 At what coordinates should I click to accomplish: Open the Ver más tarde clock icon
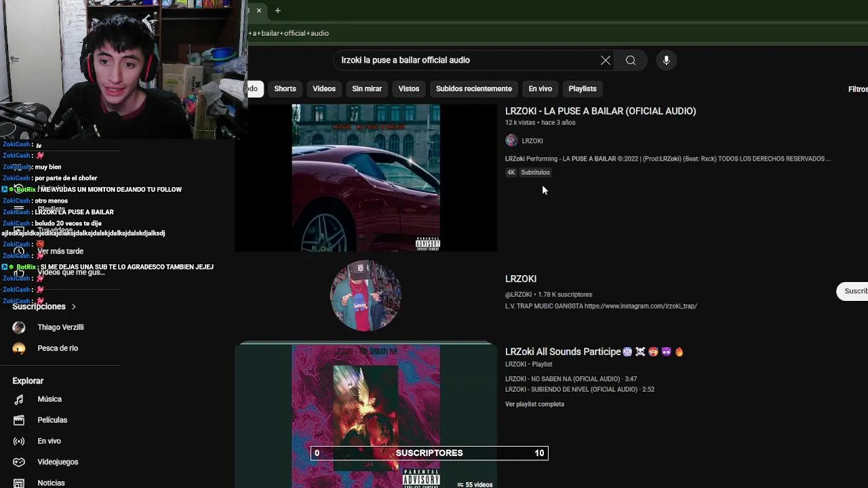pyautogui.click(x=19, y=251)
